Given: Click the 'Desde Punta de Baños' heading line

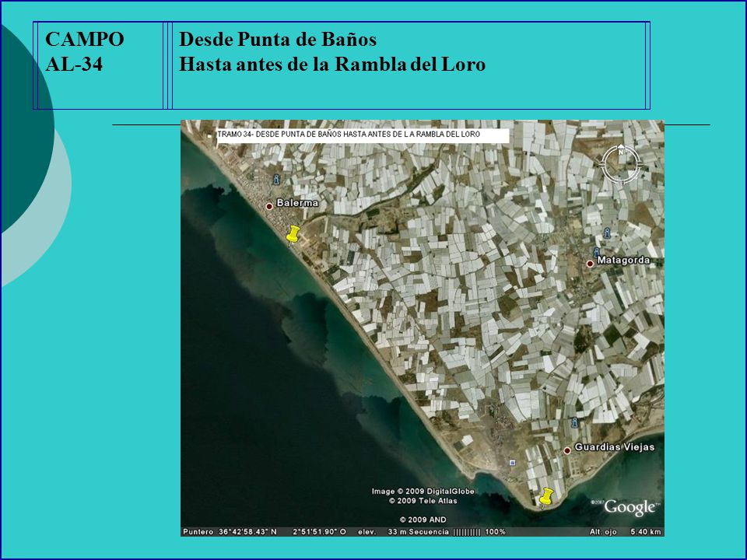Looking at the screenshot, I should tap(278, 40).
